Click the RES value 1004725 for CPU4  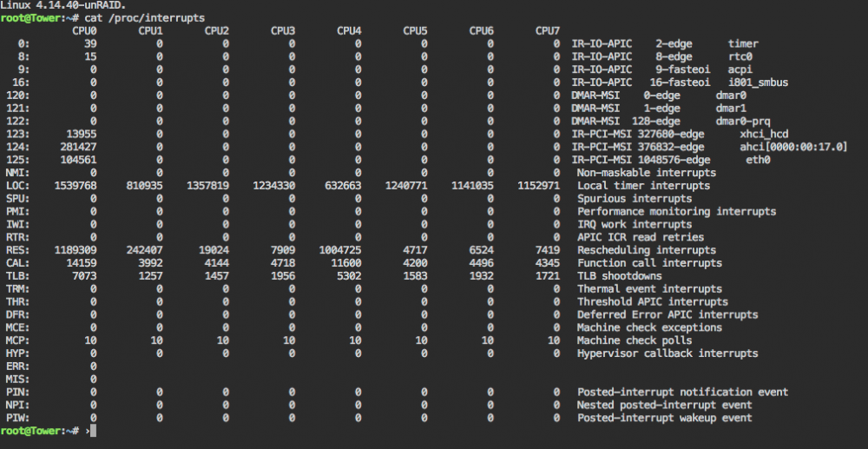click(340, 250)
